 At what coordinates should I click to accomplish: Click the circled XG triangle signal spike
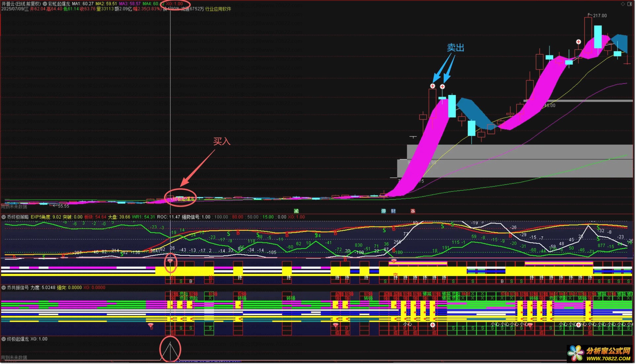(x=170, y=350)
